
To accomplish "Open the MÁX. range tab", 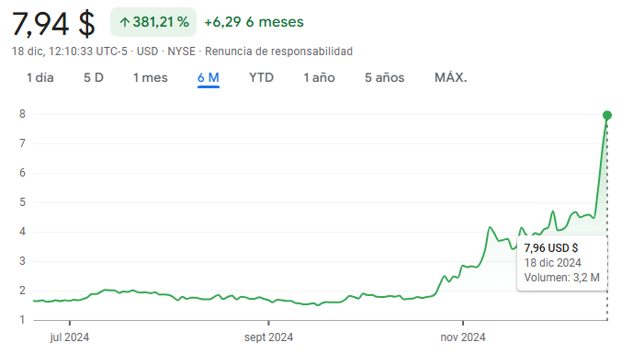I will (450, 78).
